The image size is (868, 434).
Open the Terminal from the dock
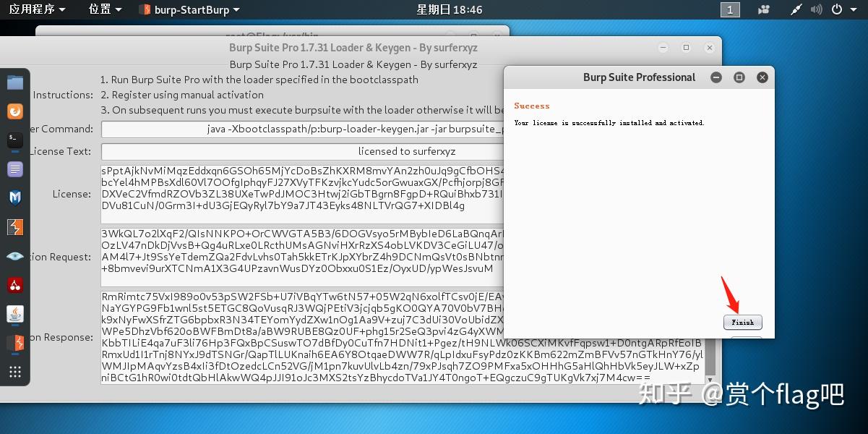[x=15, y=140]
